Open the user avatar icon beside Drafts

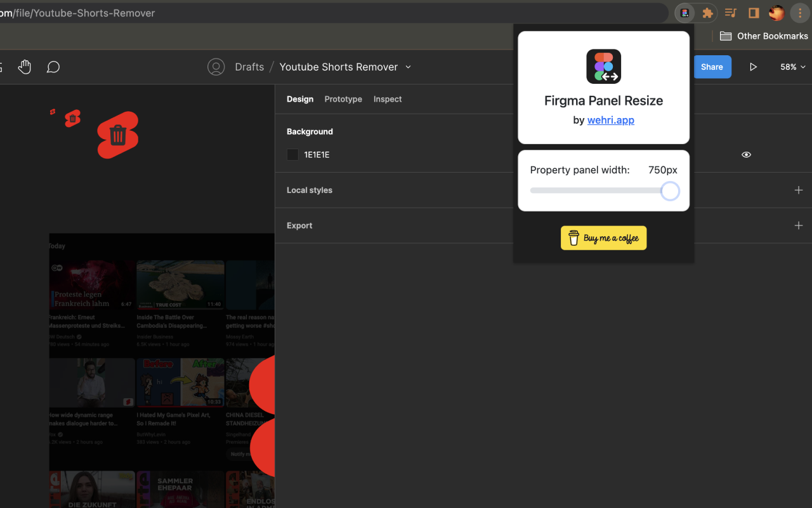click(x=216, y=67)
